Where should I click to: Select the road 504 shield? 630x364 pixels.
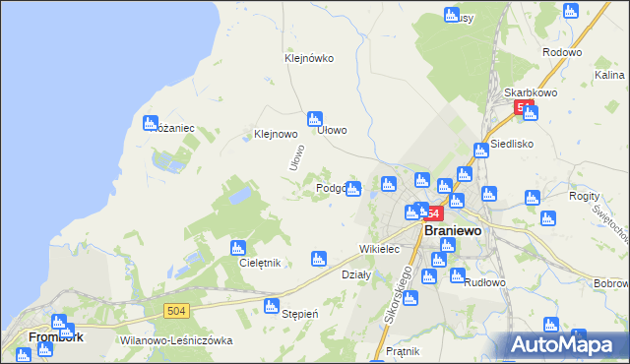tap(176, 311)
